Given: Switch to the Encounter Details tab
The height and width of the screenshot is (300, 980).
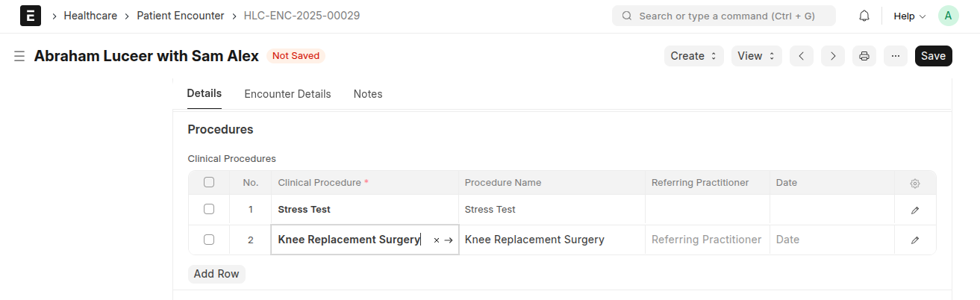Looking at the screenshot, I should (x=287, y=94).
